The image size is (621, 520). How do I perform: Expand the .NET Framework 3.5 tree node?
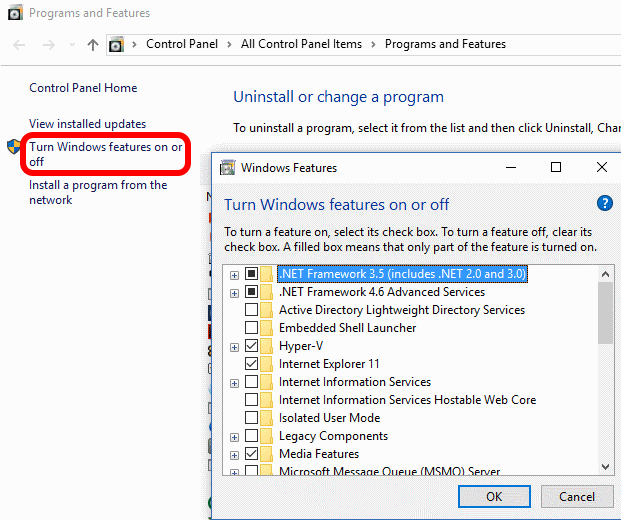pyautogui.click(x=234, y=274)
